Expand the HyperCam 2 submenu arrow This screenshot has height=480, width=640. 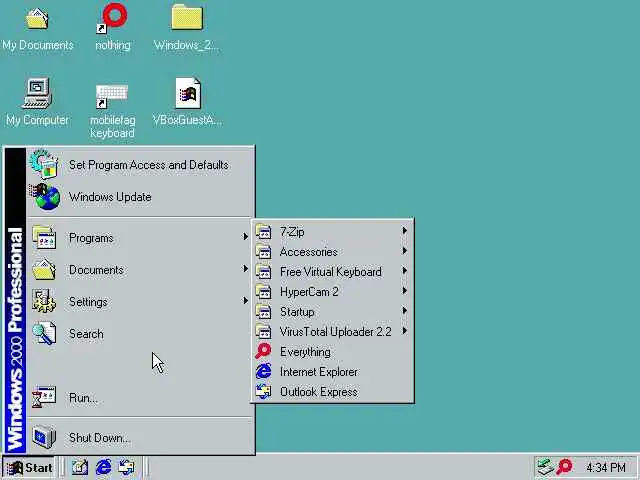[x=404, y=291]
